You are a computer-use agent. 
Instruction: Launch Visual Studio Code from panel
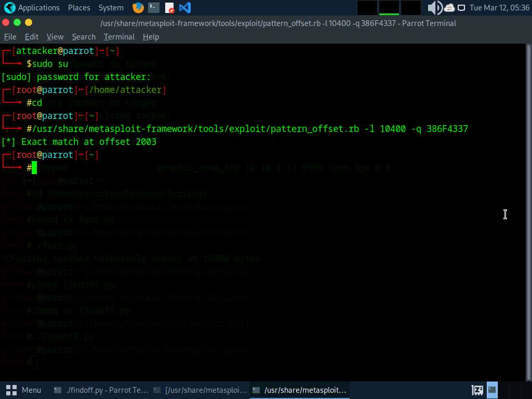tap(184, 8)
